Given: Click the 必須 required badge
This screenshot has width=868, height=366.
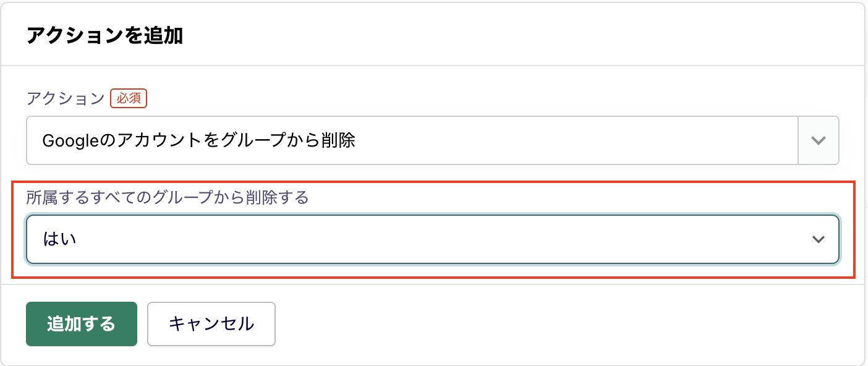Looking at the screenshot, I should [x=128, y=98].
